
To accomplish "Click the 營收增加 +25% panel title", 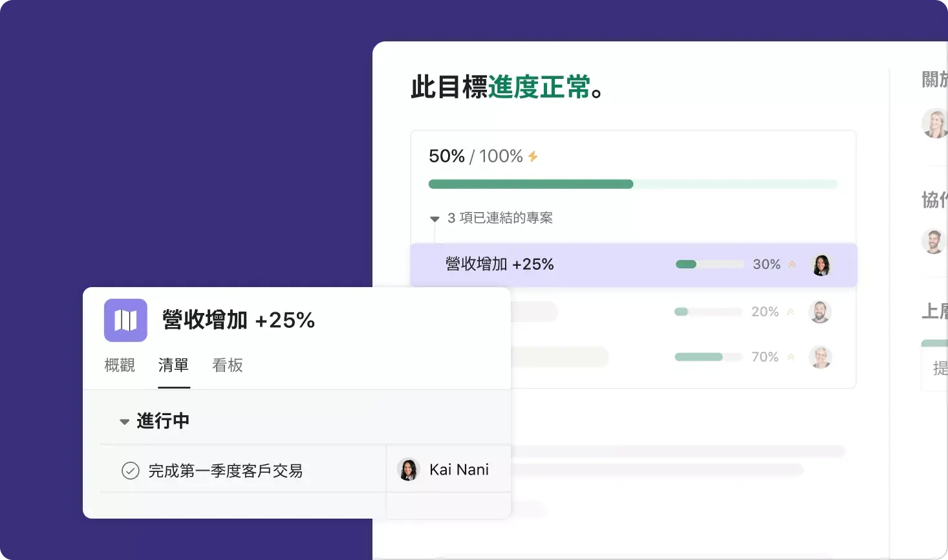I will click(239, 320).
